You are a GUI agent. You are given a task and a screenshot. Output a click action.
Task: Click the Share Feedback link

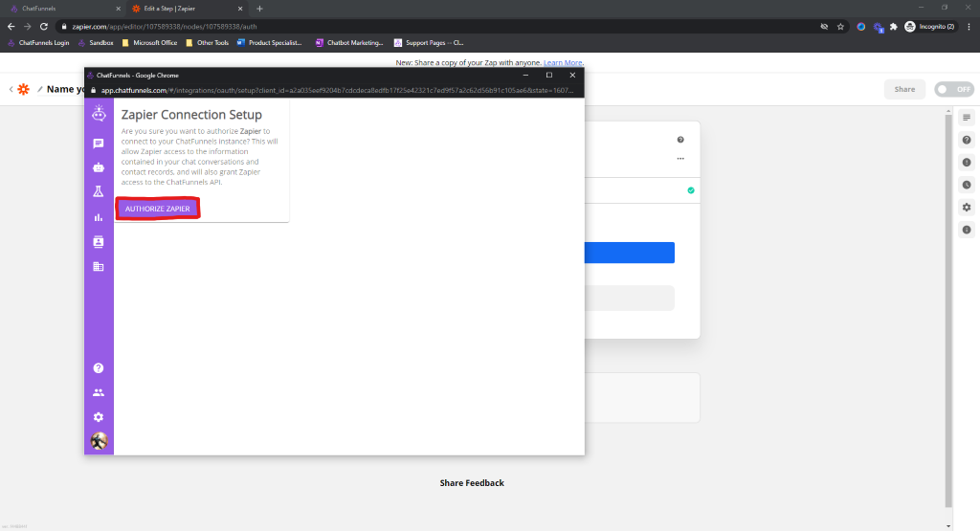pos(472,483)
